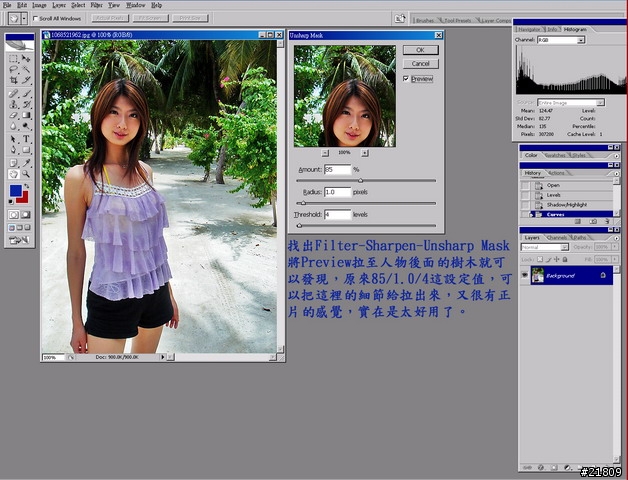The height and width of the screenshot is (480, 628).
Task: Click the Fit Screen button
Action: 150,18
